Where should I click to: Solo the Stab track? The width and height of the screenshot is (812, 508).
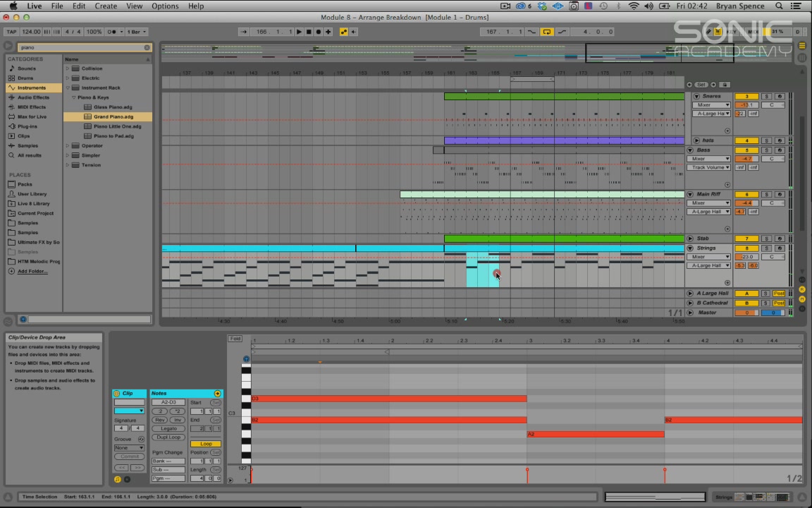(766, 238)
